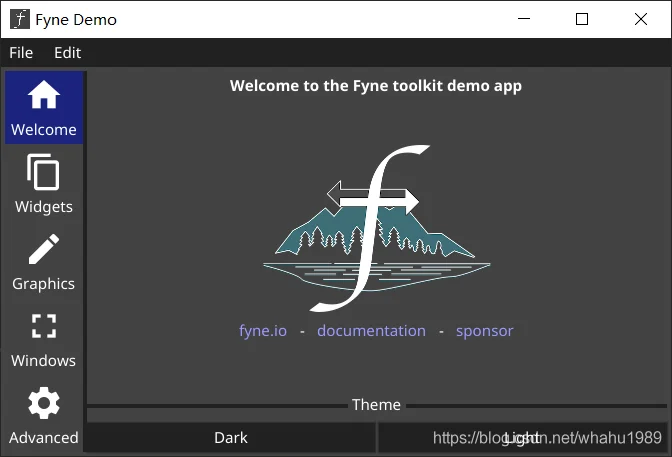Open the documentation link

click(x=372, y=331)
